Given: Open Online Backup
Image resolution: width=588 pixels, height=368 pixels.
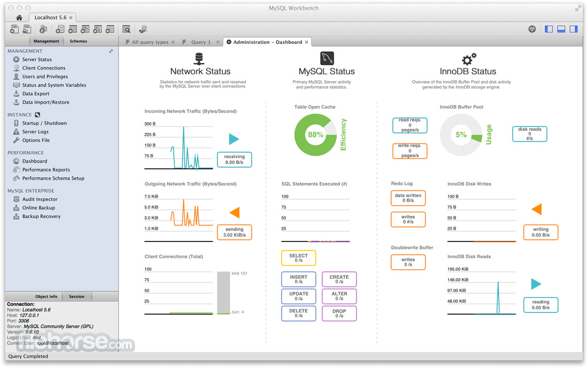Looking at the screenshot, I should 38,208.
